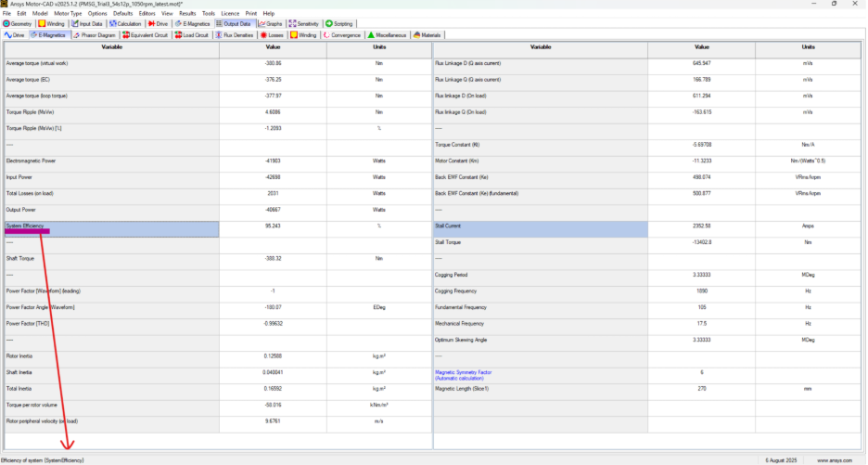Open the Calculation tab
The width and height of the screenshot is (868, 465).
125,23
